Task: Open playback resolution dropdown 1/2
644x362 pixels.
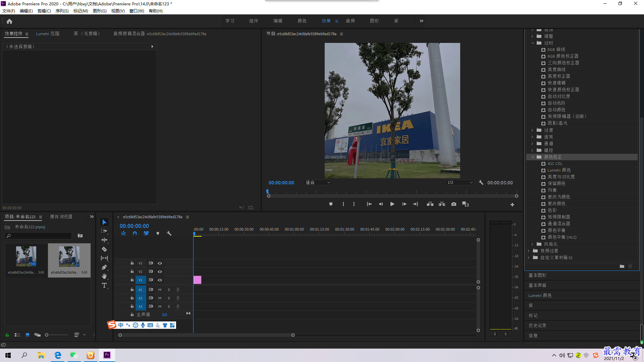Action: pos(460,183)
